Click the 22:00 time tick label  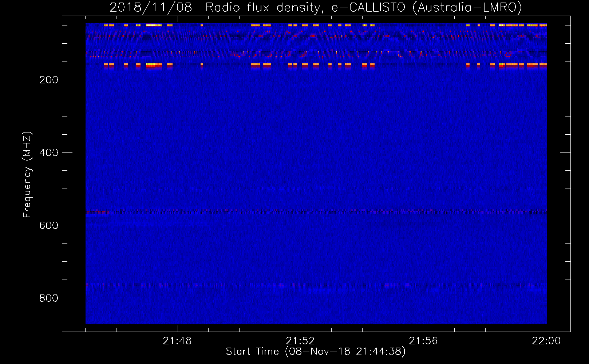[x=546, y=341]
